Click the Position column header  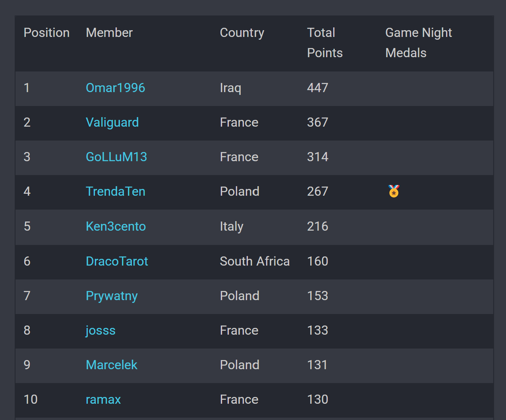tap(46, 33)
